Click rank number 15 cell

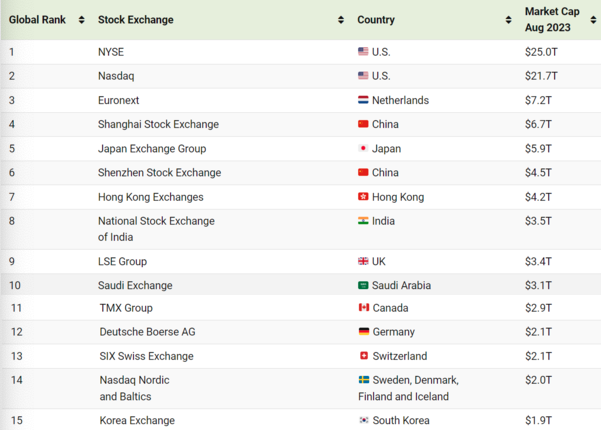[16, 420]
